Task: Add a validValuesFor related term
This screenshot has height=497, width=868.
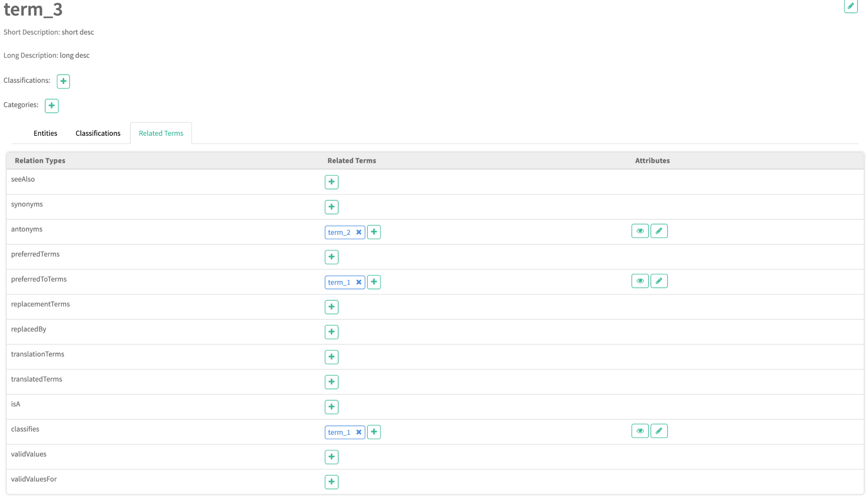Action: pos(331,482)
